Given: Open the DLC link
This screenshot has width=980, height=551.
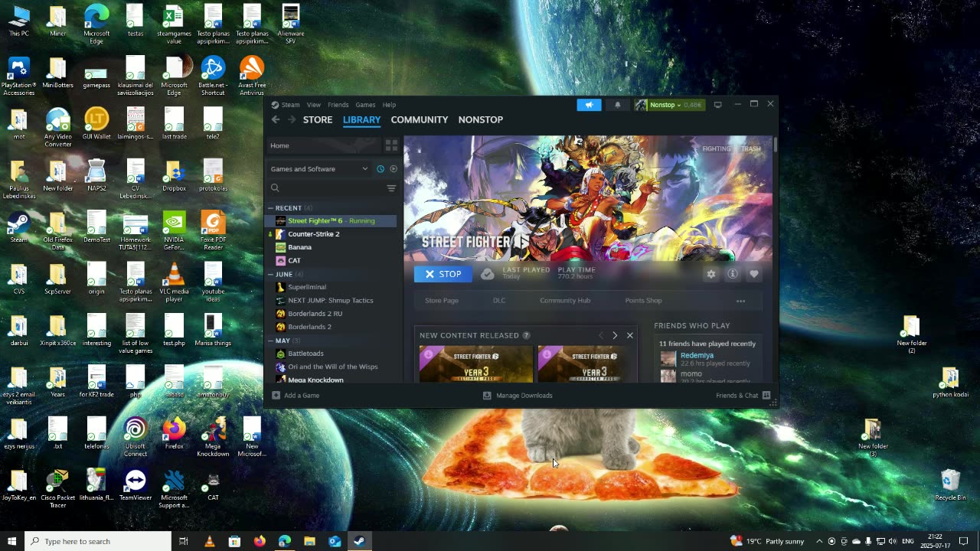Looking at the screenshot, I should pos(499,301).
